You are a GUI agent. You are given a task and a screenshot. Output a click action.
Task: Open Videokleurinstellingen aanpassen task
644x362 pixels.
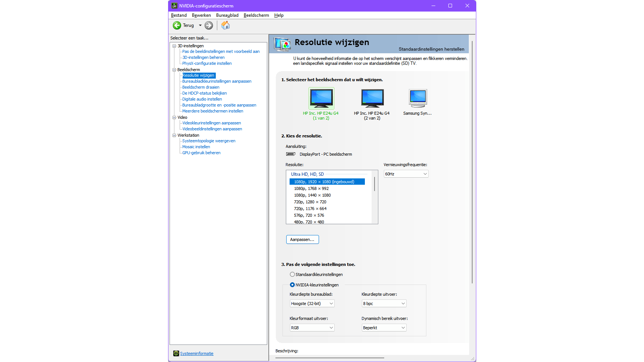(211, 123)
